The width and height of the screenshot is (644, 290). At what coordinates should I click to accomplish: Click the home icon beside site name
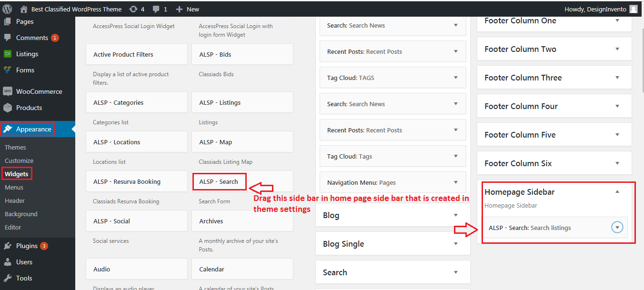point(24,9)
